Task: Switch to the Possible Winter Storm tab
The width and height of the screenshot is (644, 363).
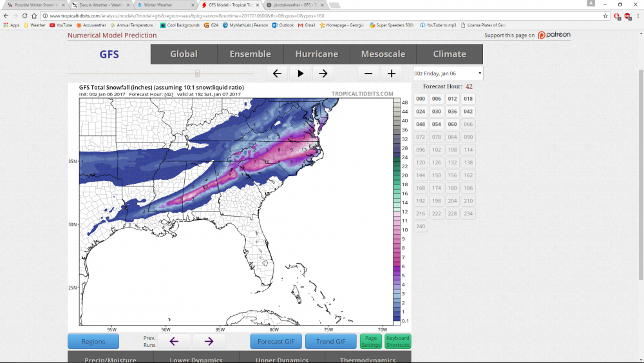Action: [36, 5]
